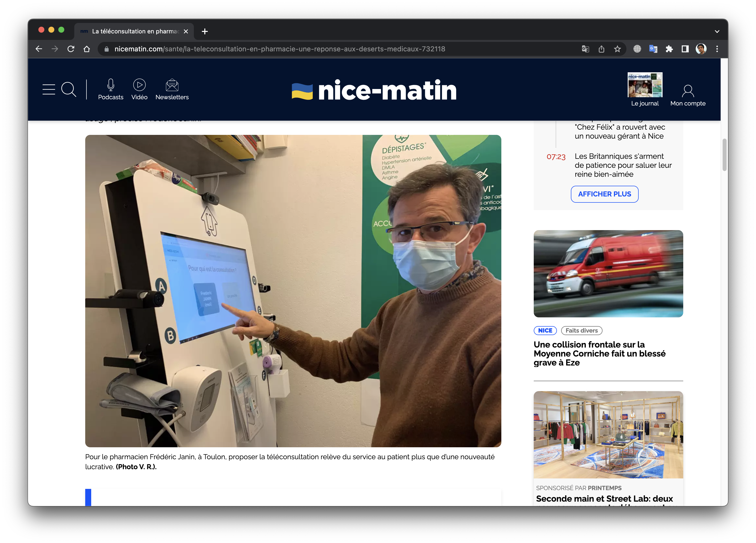Click the pharmacist telemedicine kiosk photo
This screenshot has height=543, width=756.
coord(293,291)
